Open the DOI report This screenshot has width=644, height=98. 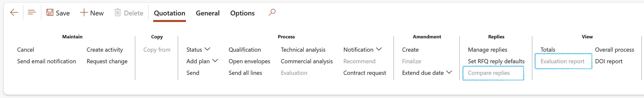[x=608, y=61]
